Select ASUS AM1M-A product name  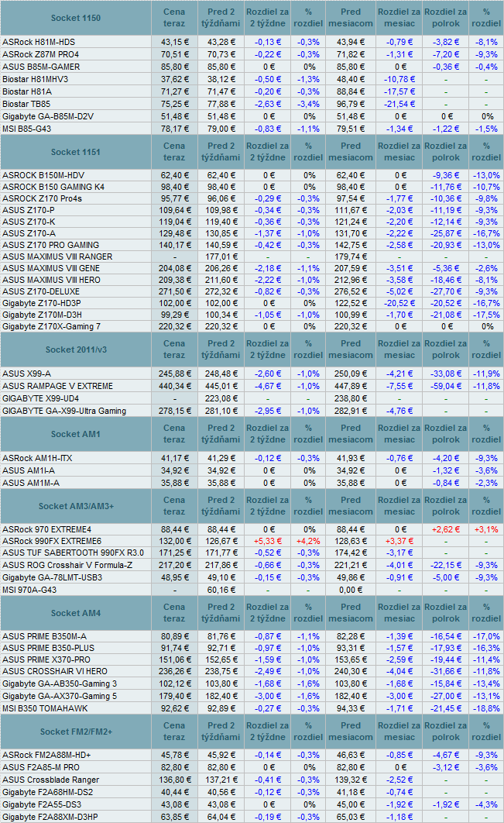31,483
